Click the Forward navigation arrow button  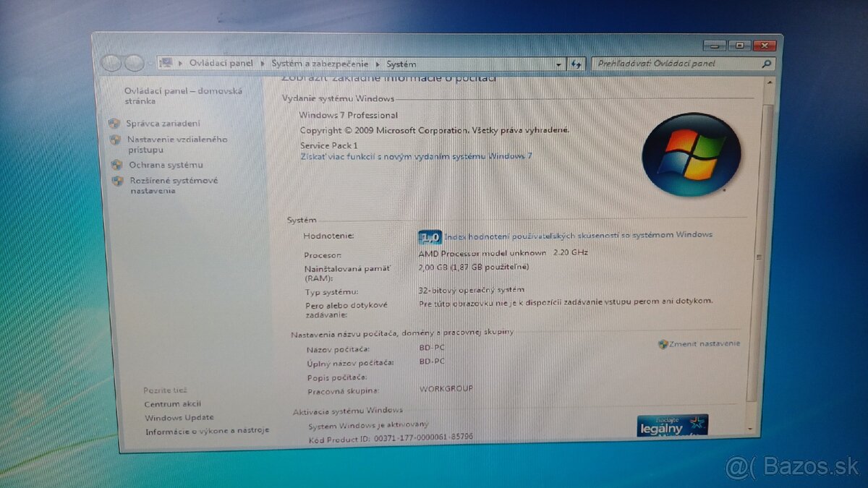coord(133,63)
